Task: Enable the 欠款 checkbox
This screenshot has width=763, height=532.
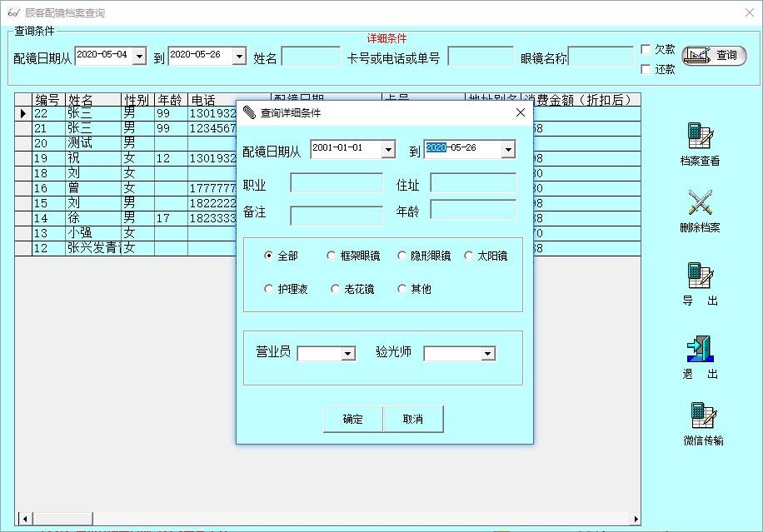Action: click(646, 50)
